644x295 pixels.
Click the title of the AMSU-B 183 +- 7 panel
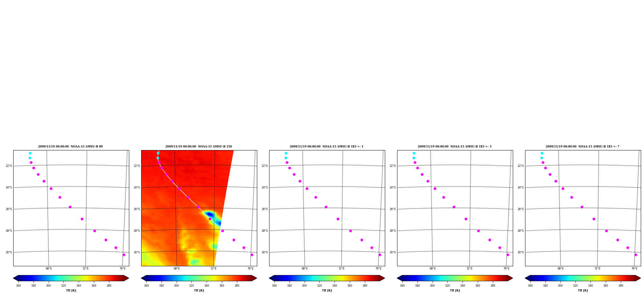click(x=582, y=147)
